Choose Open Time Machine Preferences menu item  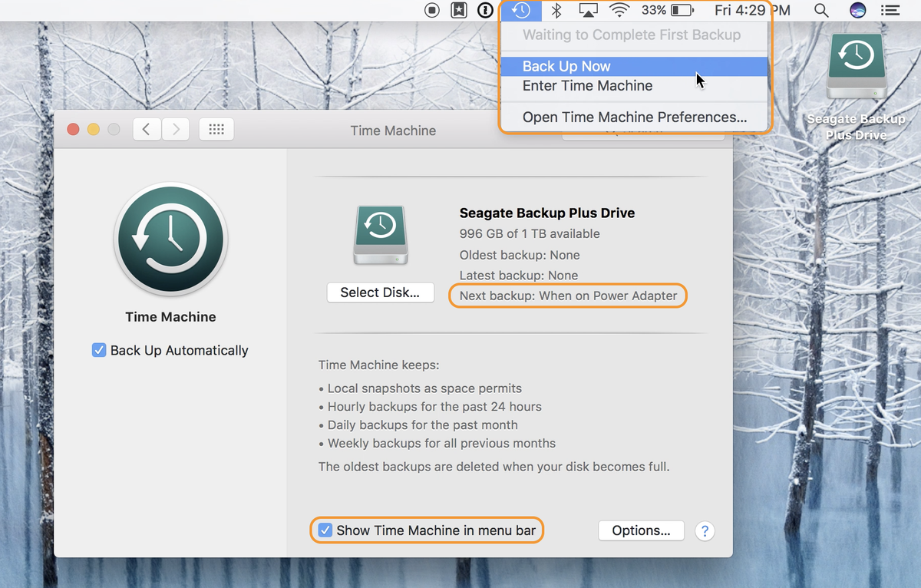(634, 117)
